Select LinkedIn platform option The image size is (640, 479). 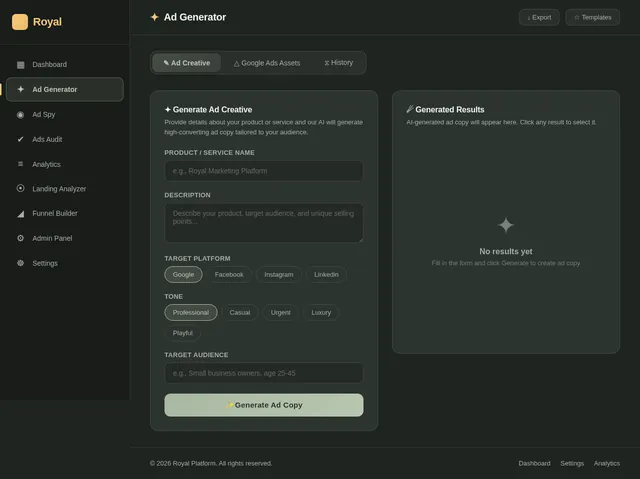pos(326,275)
